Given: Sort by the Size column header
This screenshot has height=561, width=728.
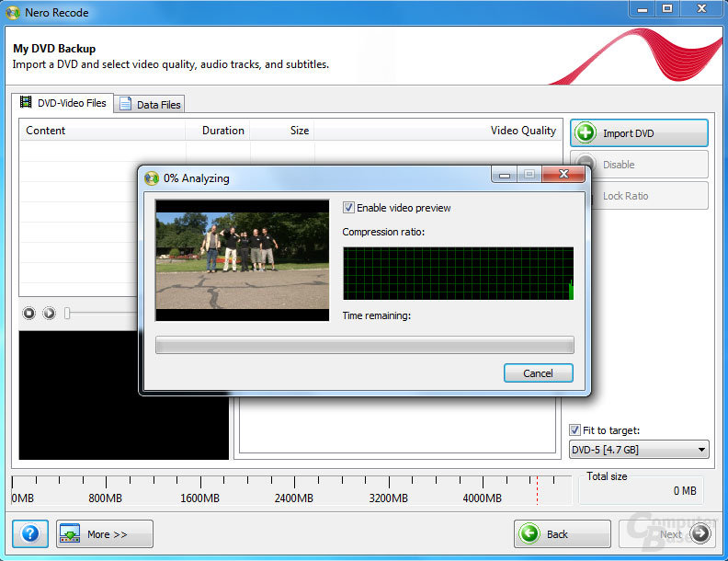Looking at the screenshot, I should (x=282, y=131).
